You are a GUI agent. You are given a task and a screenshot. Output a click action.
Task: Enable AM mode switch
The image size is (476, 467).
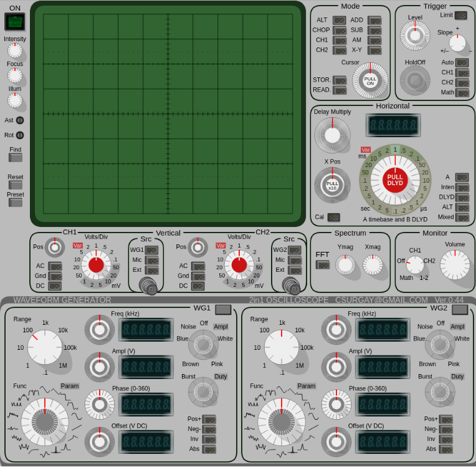pos(374,41)
